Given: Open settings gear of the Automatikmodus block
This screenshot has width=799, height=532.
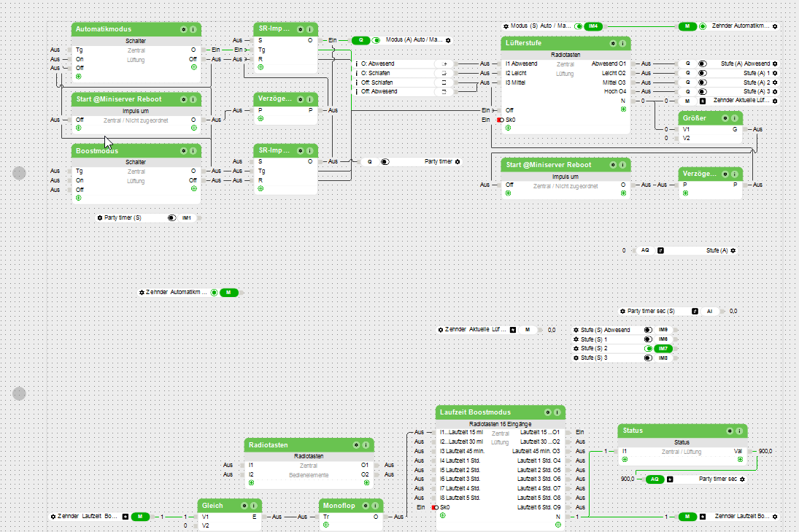Looking at the screenshot, I should pos(183,30).
